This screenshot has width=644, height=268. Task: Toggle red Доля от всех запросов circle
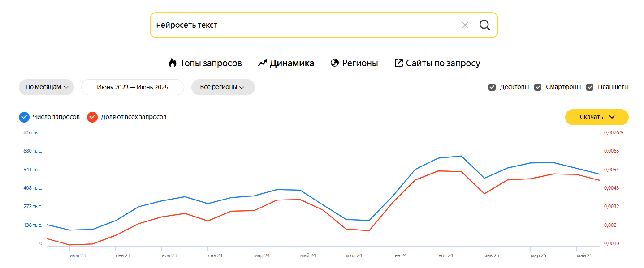click(x=92, y=117)
